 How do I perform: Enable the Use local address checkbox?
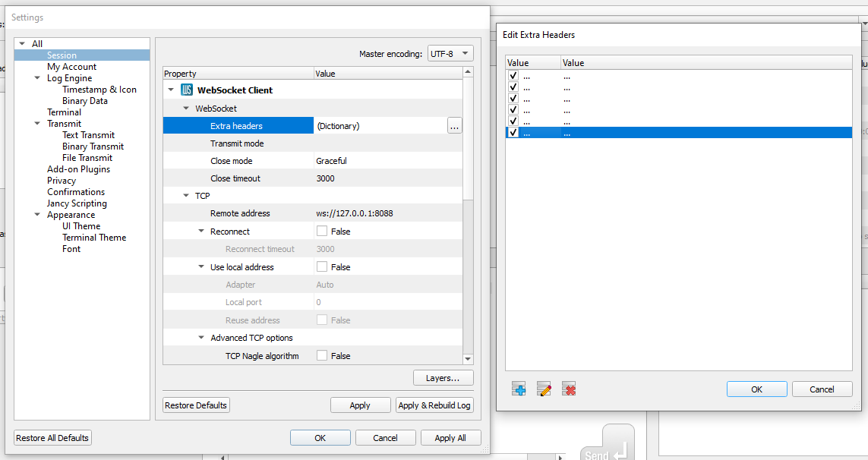coord(322,266)
